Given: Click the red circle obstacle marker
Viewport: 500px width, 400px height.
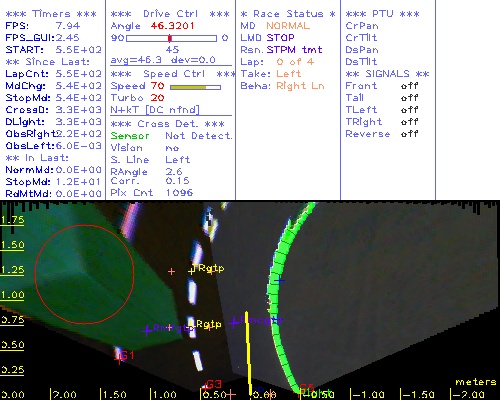Looking at the screenshot, I should (x=84, y=274).
